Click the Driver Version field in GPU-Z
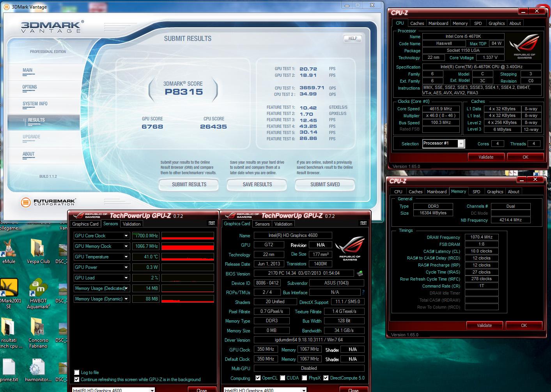This screenshot has height=392, width=551. [x=309, y=340]
